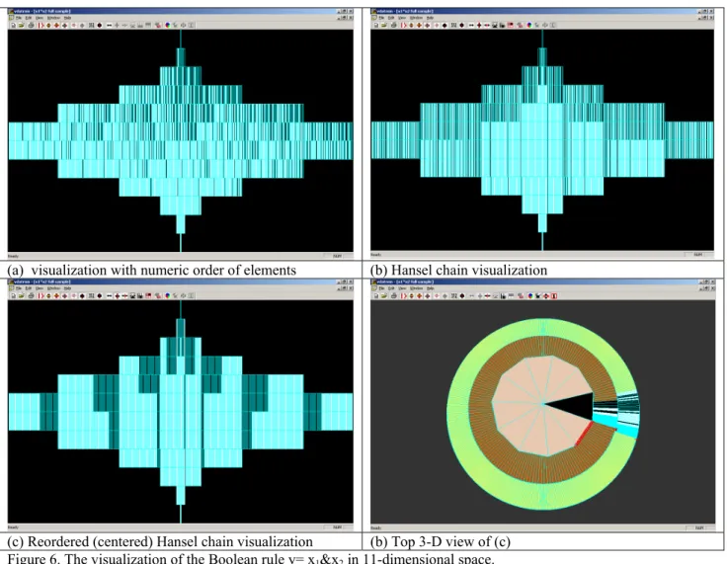The height and width of the screenshot is (564, 728).
Task: Click the color wheel icon in centered Hansel window (c)
Action: pos(168,295)
